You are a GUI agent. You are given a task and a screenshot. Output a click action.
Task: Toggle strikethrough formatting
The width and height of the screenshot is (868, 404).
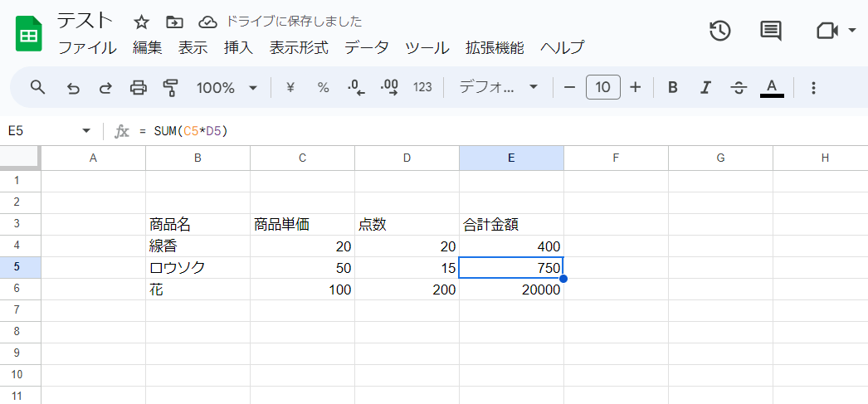coord(739,87)
